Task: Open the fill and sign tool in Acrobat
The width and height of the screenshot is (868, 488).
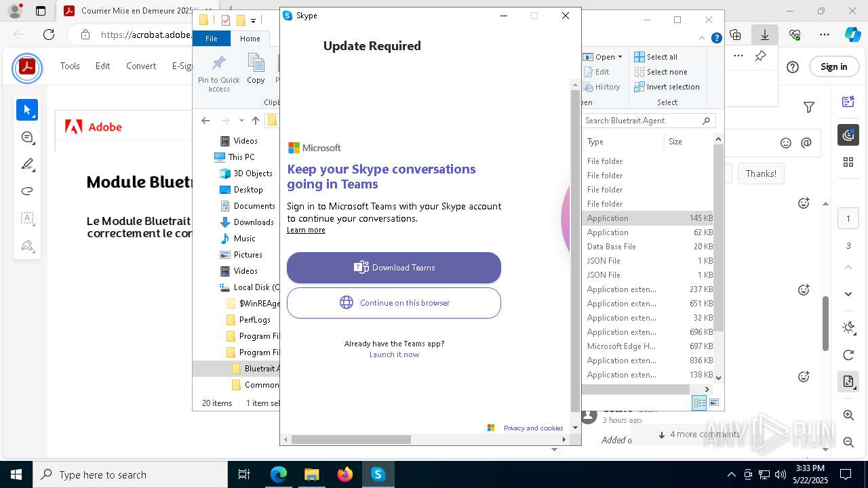Action: (27, 245)
